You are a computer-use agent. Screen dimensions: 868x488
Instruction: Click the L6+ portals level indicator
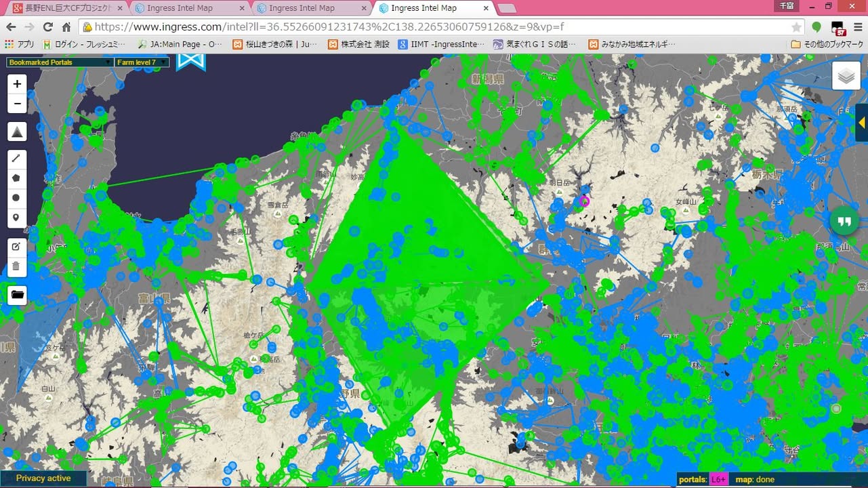point(718,480)
